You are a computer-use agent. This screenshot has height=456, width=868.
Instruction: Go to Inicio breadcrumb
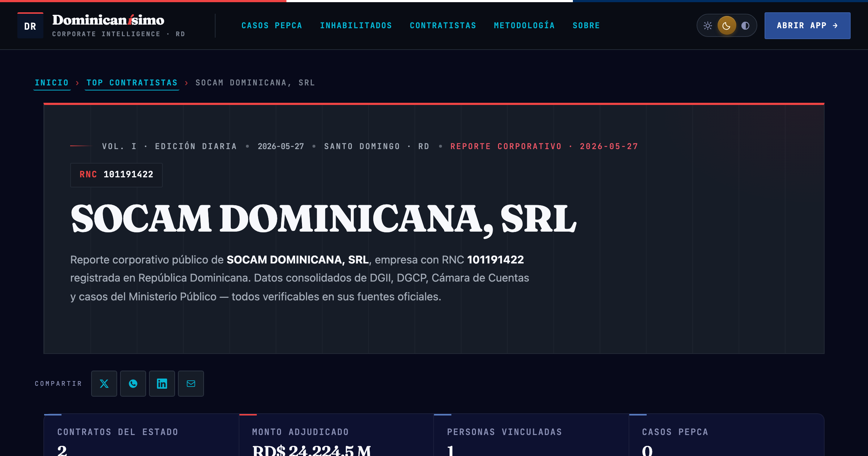click(x=52, y=83)
